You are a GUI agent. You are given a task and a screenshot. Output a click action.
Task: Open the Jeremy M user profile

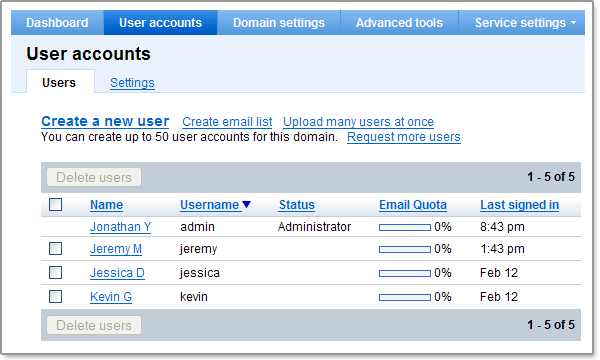[116, 249]
